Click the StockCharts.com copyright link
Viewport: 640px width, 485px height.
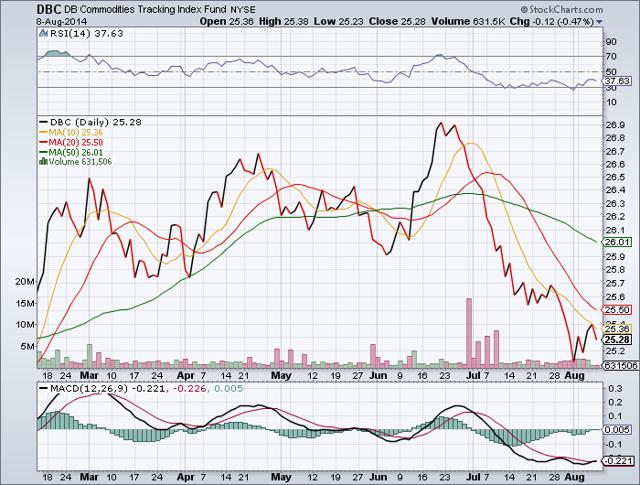pyautogui.click(x=562, y=9)
